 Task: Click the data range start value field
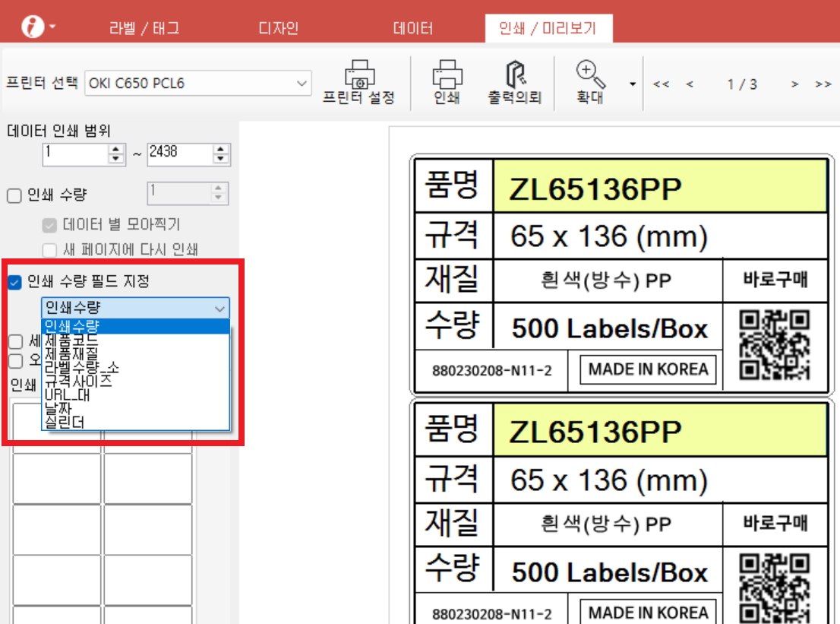tap(74, 154)
